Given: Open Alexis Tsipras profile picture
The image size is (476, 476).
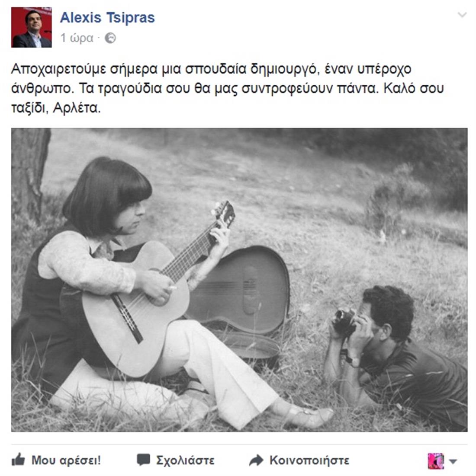Looking at the screenshot, I should click(x=31, y=27).
